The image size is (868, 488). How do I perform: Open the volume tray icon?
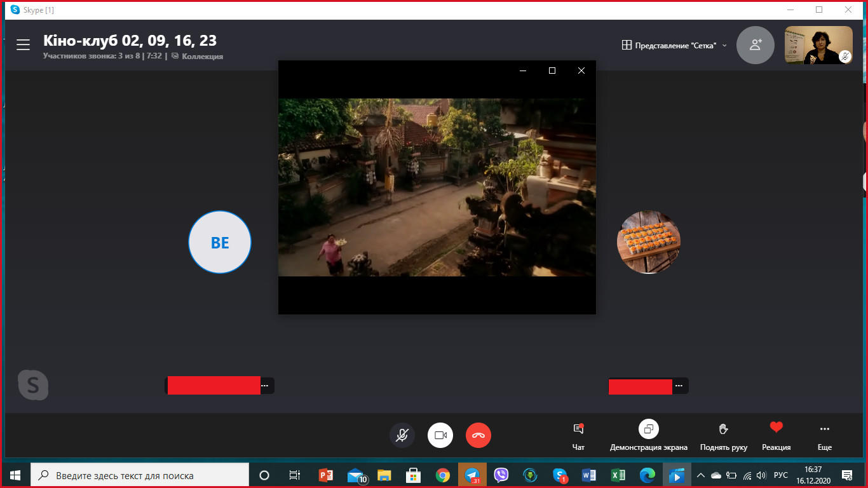point(762,475)
